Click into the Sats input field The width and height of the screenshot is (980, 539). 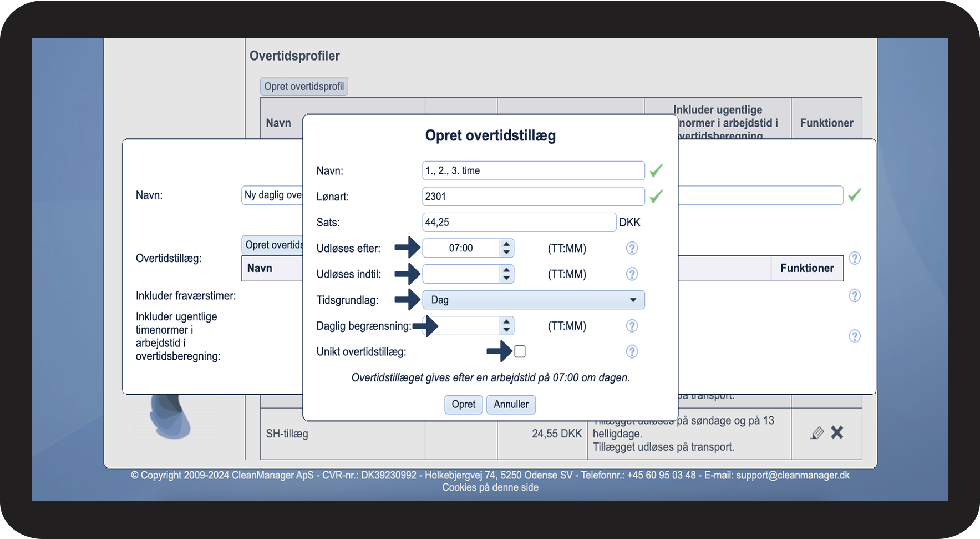point(519,222)
